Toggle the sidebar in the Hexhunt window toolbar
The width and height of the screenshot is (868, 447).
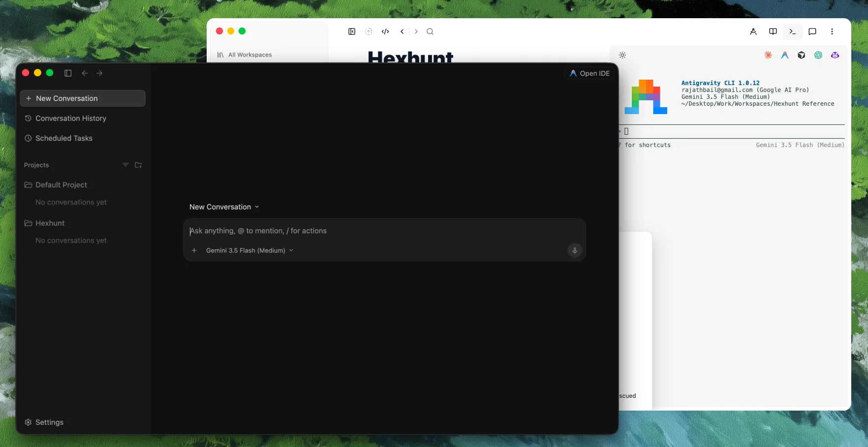(x=352, y=31)
